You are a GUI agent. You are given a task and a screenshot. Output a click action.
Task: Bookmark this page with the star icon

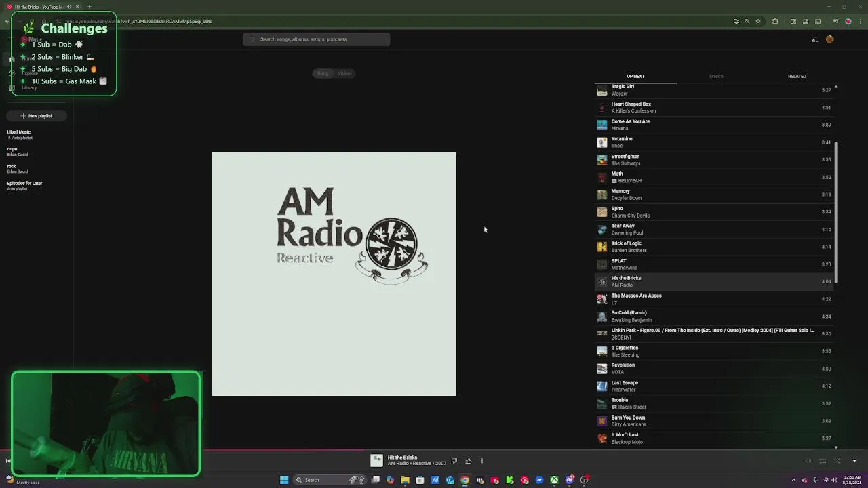click(x=758, y=21)
